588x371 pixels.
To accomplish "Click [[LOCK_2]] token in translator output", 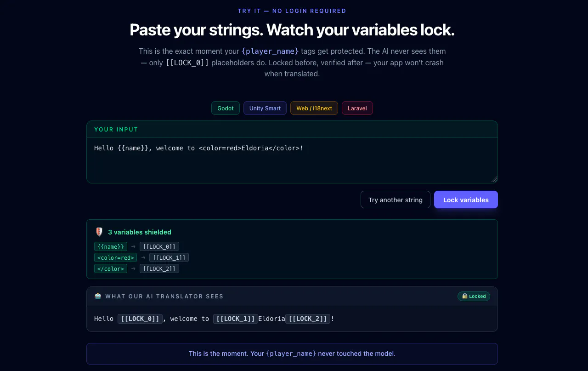I will point(308,319).
